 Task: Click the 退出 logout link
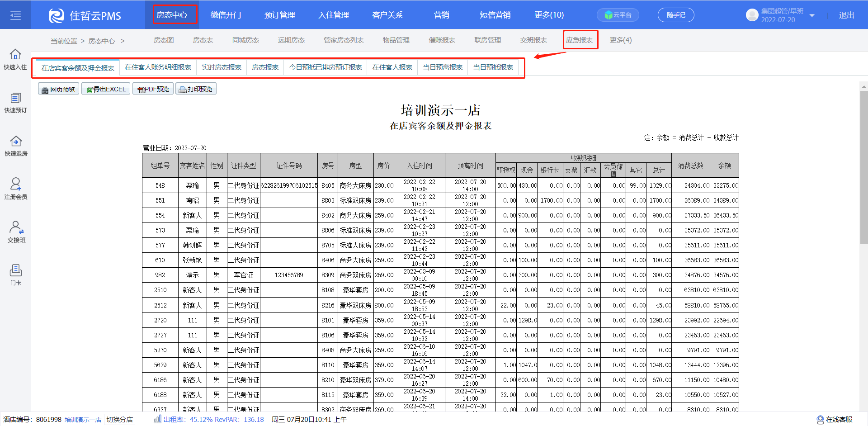(x=846, y=15)
